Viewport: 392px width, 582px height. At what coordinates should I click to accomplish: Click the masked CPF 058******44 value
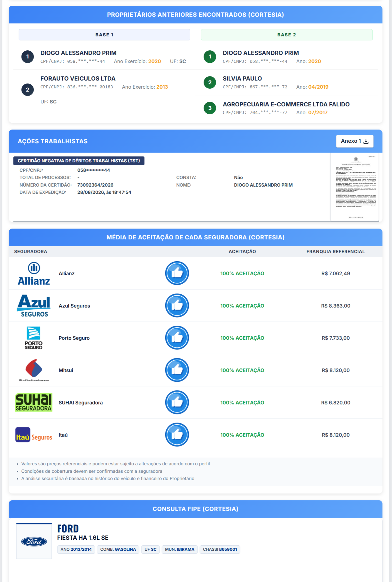click(94, 170)
